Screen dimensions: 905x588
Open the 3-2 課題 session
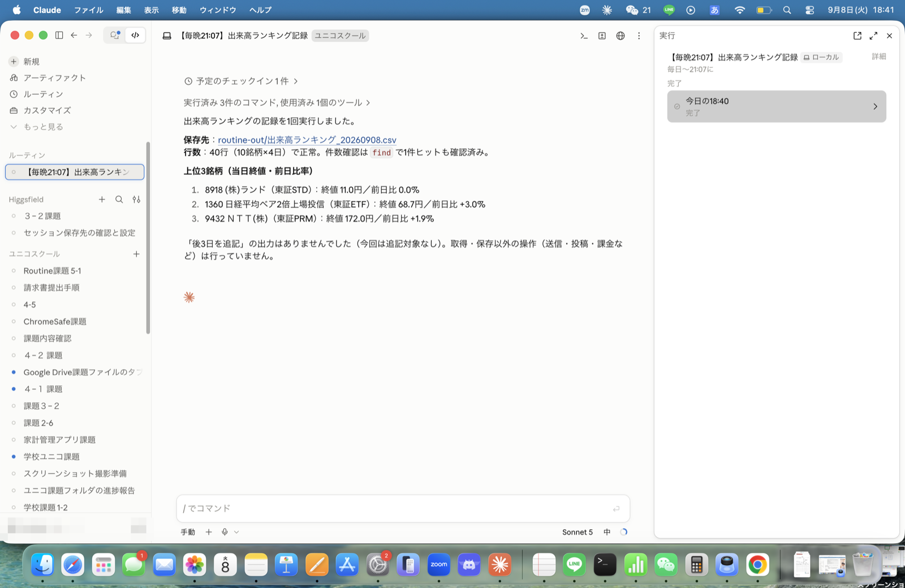(42, 216)
